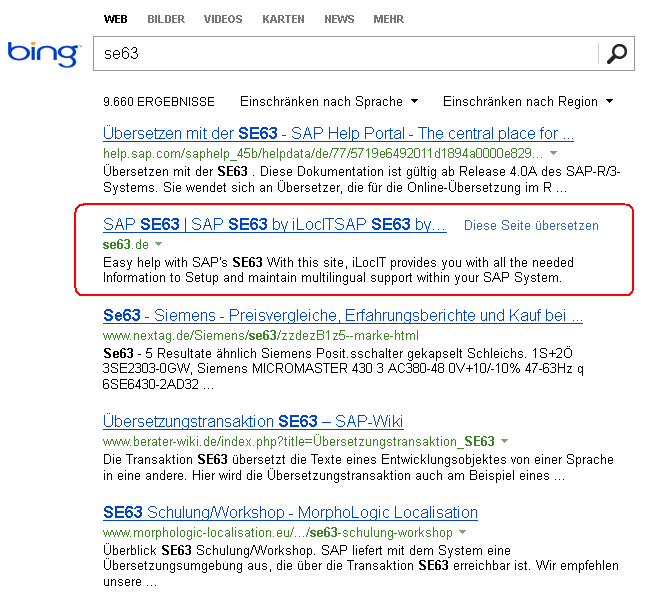
Task: Open the 'SE63 Schulung/Workshop' MorphoLogic result
Action: [x=290, y=512]
